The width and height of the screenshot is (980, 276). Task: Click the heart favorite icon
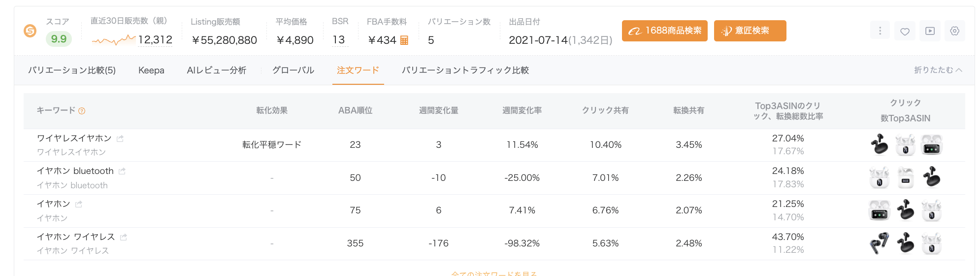(905, 31)
